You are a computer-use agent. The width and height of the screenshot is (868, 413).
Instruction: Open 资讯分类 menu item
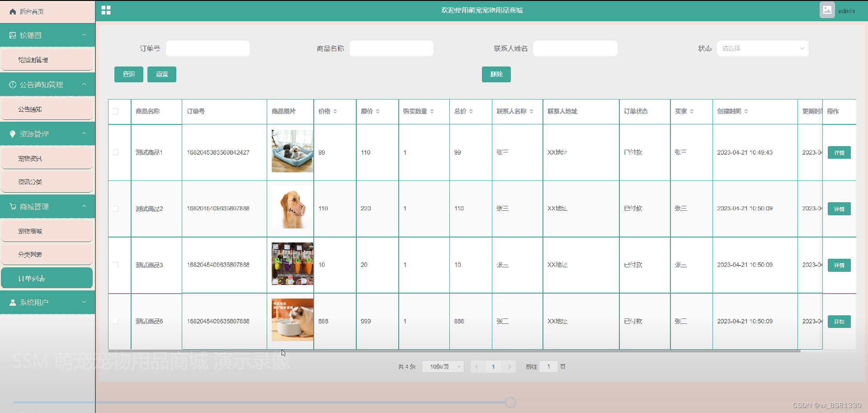click(47, 182)
